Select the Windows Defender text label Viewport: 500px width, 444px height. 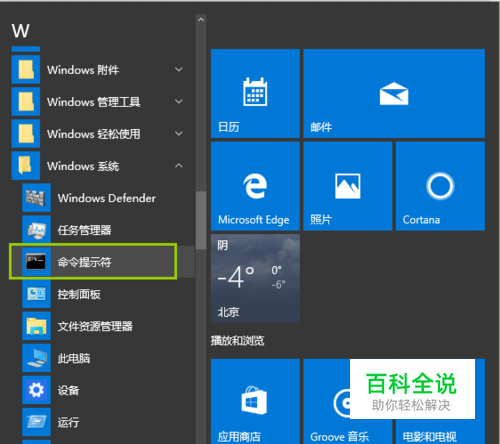click(107, 198)
